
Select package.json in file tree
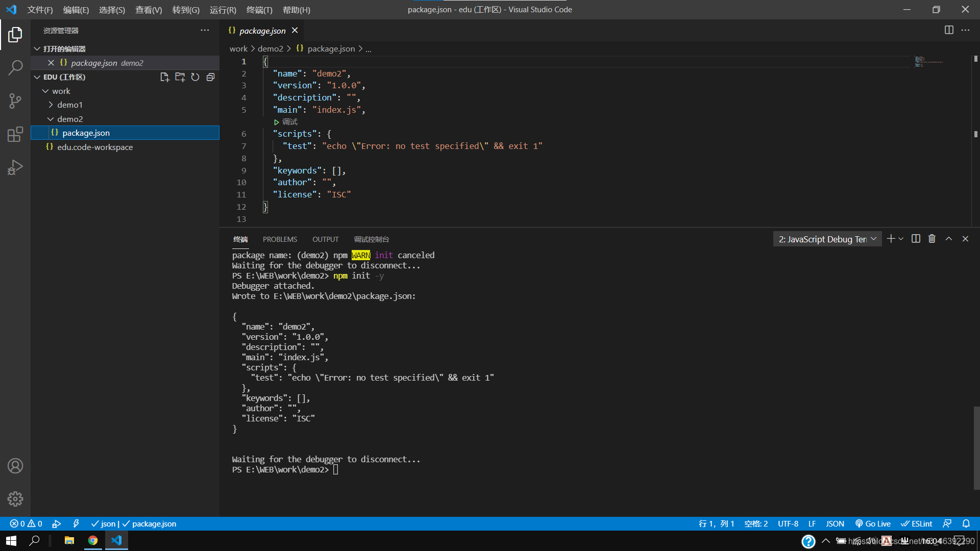(x=125, y=133)
